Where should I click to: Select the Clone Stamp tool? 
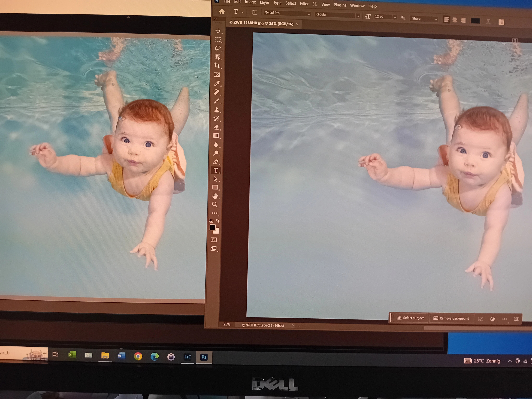[217, 110]
